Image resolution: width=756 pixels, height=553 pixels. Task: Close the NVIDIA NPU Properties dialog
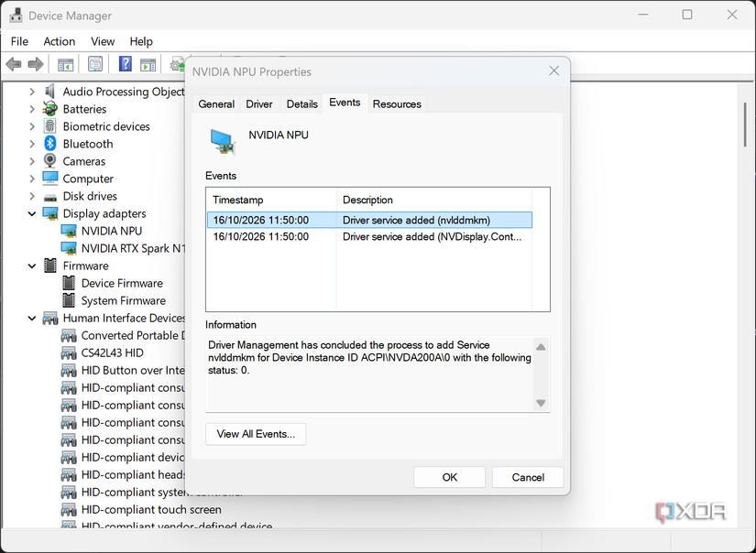pyautogui.click(x=554, y=70)
